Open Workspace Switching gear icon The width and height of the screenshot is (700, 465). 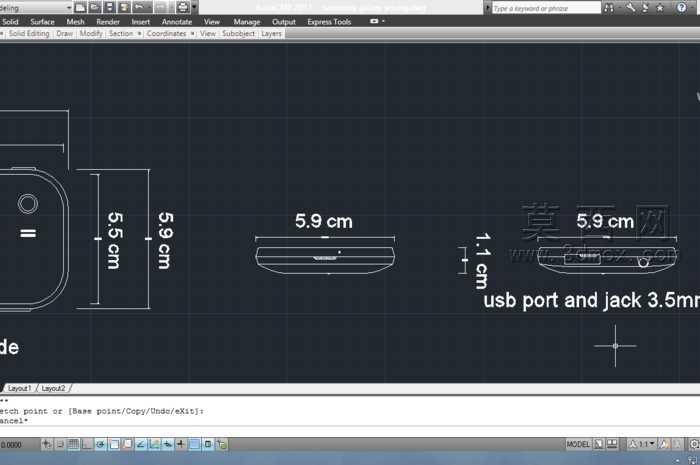click(x=694, y=444)
